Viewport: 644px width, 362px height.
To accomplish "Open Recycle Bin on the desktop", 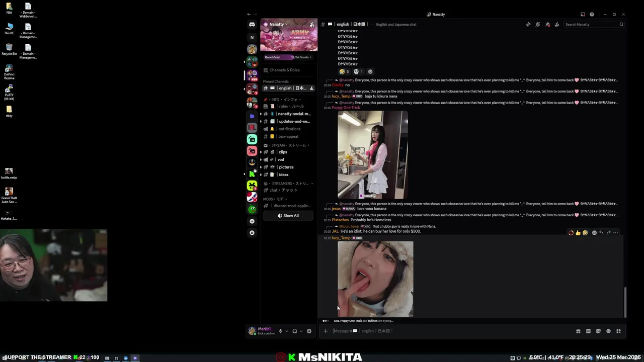I will point(9,49).
